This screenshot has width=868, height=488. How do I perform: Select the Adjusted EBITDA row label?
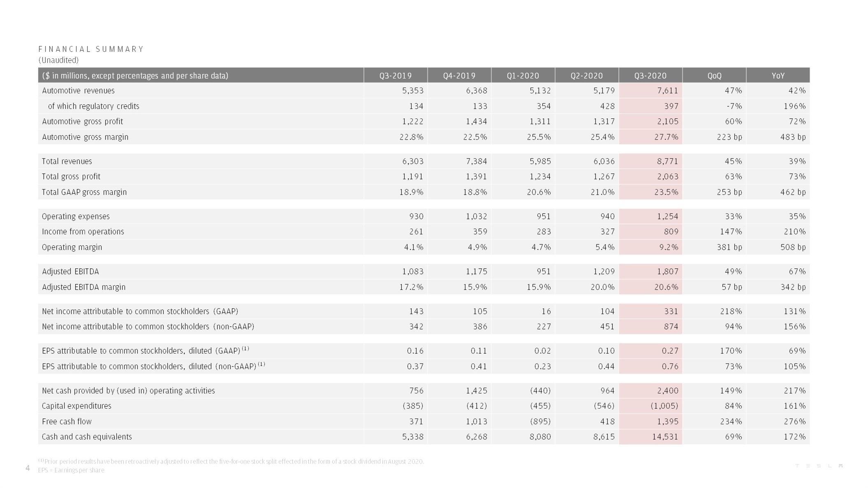pos(70,271)
